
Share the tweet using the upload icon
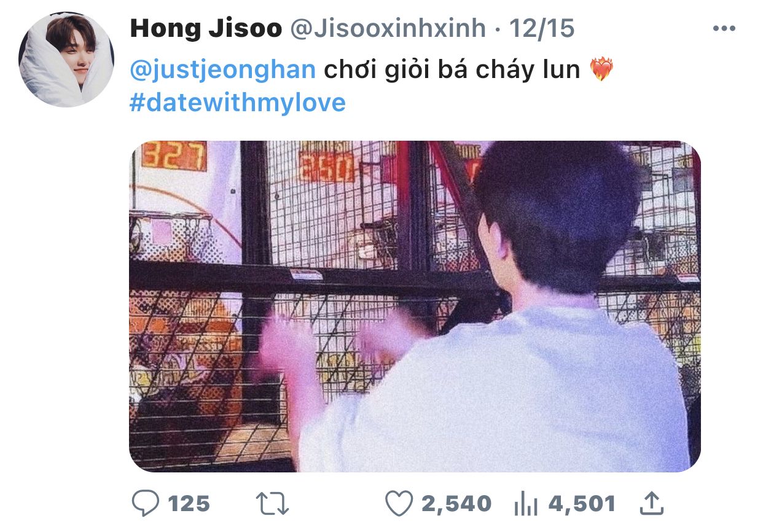tap(652, 504)
